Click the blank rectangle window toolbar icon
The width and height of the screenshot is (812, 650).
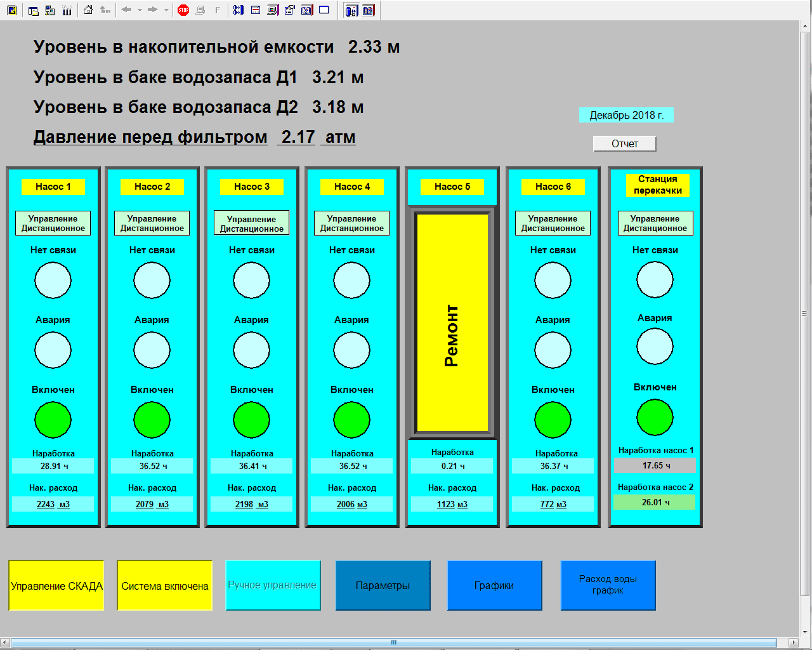tap(324, 10)
